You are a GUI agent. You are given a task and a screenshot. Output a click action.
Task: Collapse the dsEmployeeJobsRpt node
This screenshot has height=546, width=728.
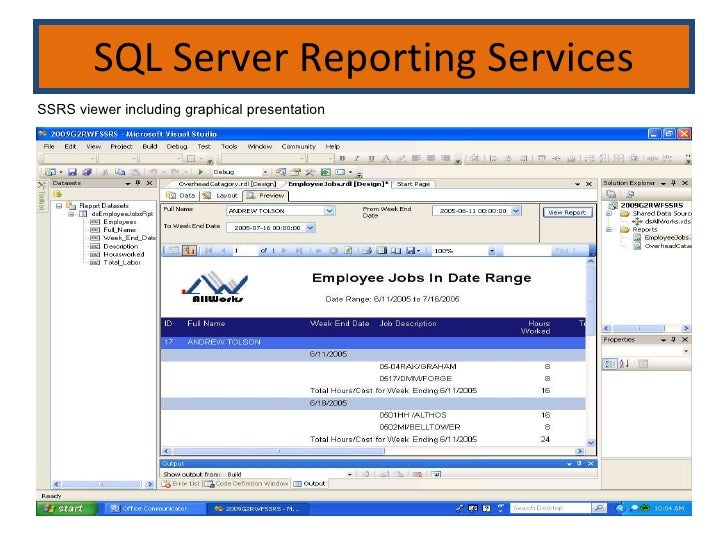pyautogui.click(x=71, y=214)
